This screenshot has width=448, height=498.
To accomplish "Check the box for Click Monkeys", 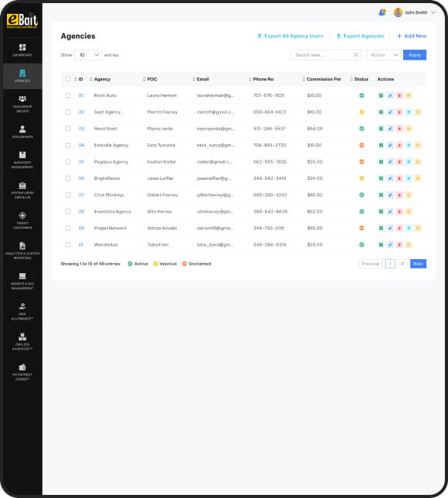I will tap(68, 195).
